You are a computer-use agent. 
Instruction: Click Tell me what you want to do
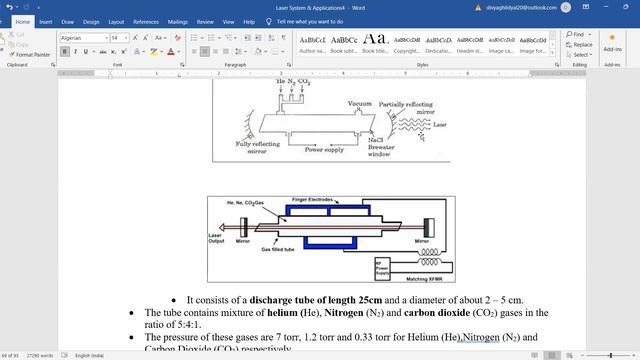pos(310,22)
